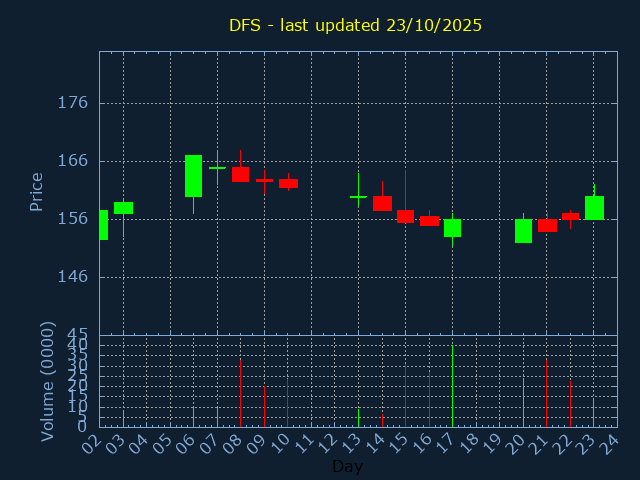Image resolution: width=640 pixels, height=480 pixels.
Task: Select the red volume bar on day 09
Action: [x=264, y=406]
